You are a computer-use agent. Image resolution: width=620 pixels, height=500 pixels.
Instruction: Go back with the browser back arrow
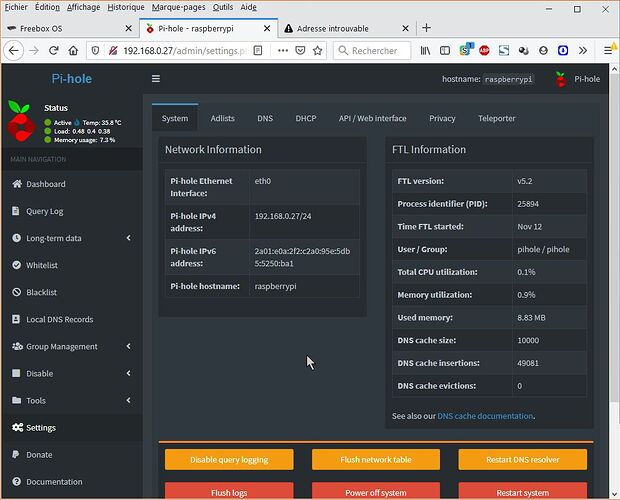pos(14,51)
